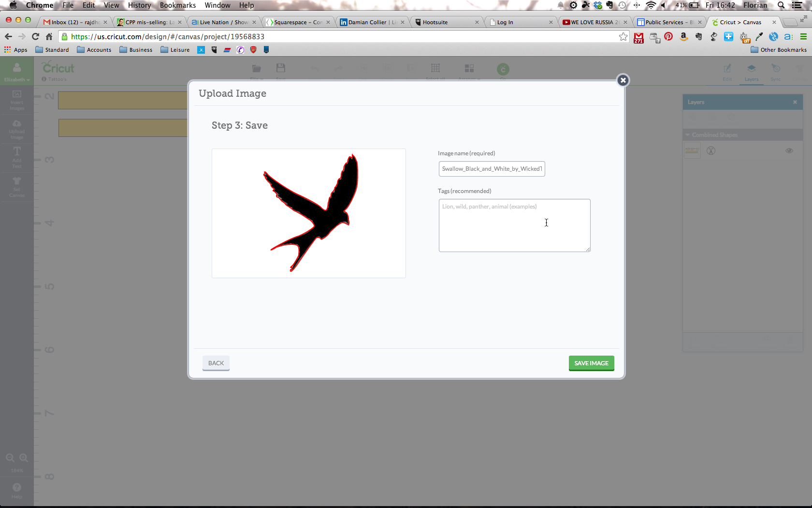Image resolution: width=812 pixels, height=508 pixels.
Task: Bookmark page with the star icon
Action: click(623, 37)
